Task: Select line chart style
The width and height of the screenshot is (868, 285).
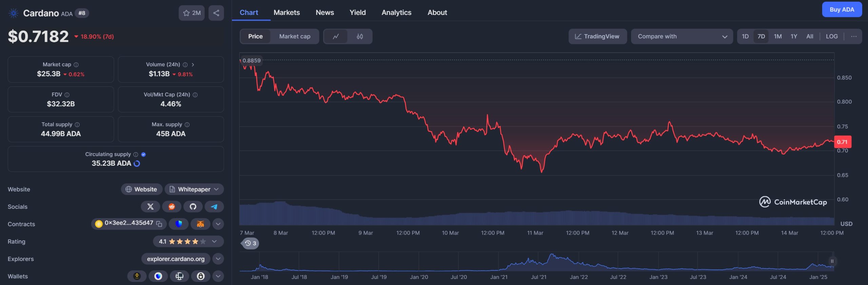Action: [336, 37]
